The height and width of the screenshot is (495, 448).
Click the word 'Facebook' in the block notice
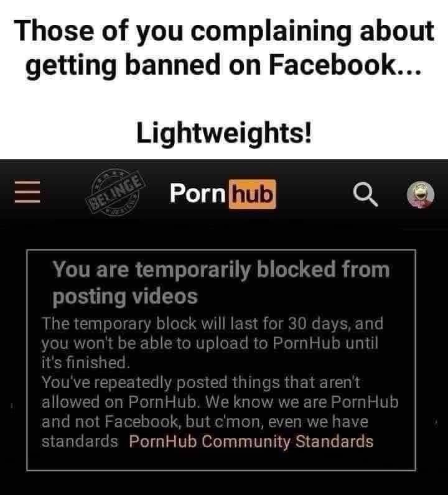pyautogui.click(x=143, y=422)
